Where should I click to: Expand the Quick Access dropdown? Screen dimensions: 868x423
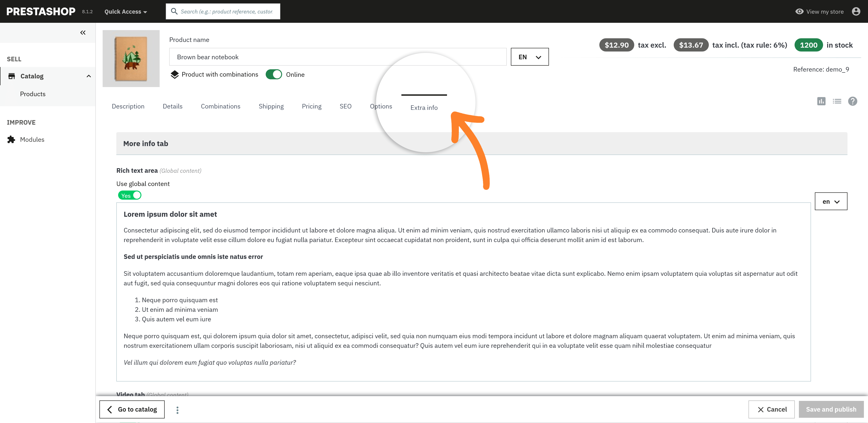tap(126, 12)
